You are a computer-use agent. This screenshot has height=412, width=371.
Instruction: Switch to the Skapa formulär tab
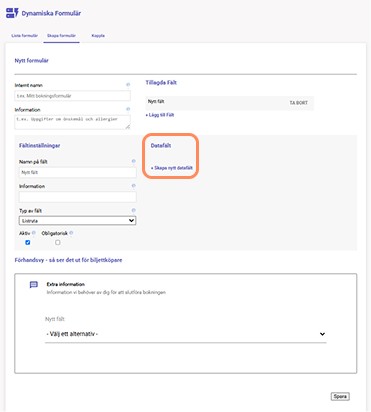click(x=61, y=36)
